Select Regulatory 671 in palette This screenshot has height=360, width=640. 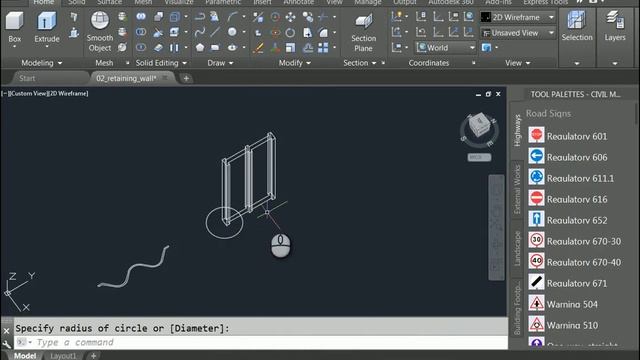coord(568,283)
